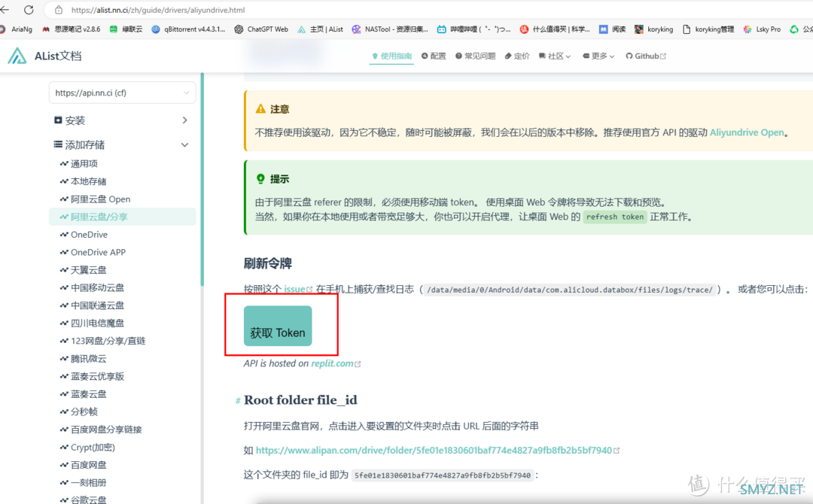Open 蓝奏云盘 in the sidebar

(x=83, y=394)
